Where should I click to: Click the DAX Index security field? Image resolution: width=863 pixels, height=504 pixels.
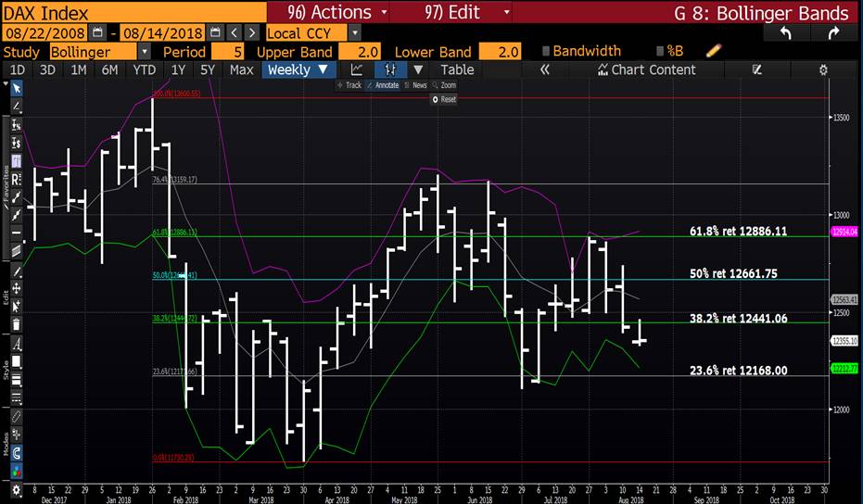point(133,12)
